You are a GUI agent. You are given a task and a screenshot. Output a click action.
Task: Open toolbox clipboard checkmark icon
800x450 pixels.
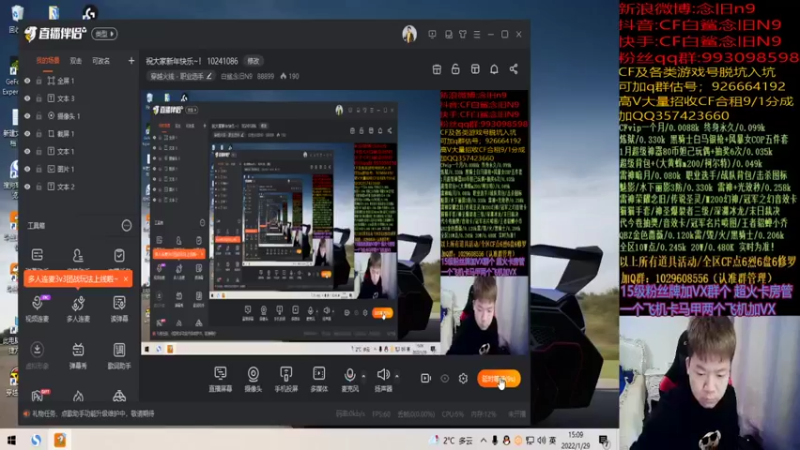click(x=119, y=255)
